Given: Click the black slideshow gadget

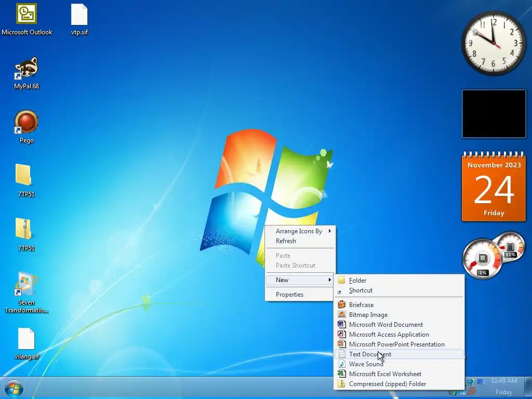Looking at the screenshot, I should [494, 114].
